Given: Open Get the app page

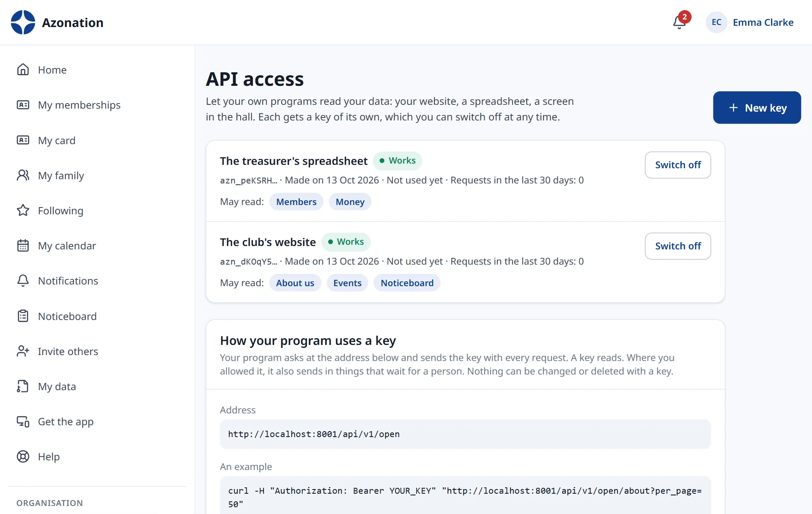Looking at the screenshot, I should [x=97, y=421].
